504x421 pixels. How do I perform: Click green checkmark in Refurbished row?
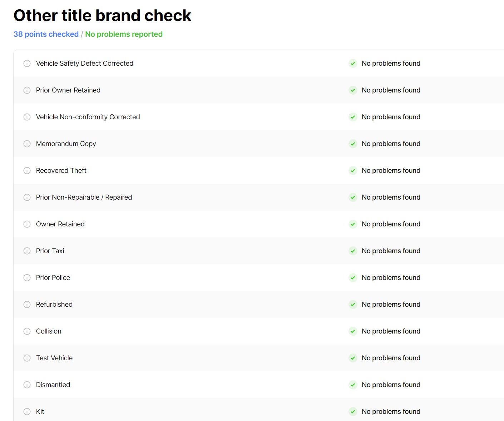pos(353,305)
